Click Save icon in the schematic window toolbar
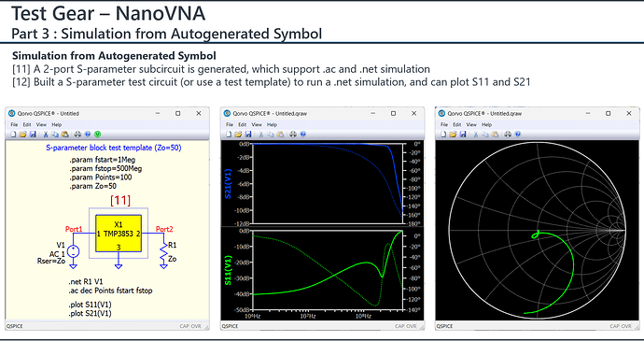 point(33,135)
